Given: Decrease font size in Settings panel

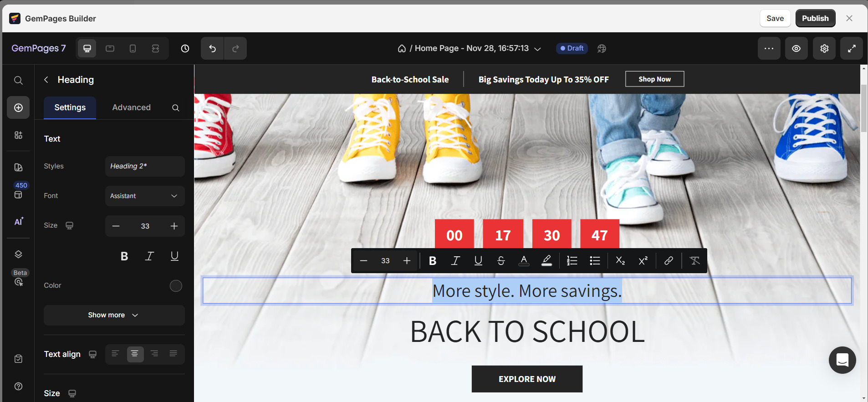Looking at the screenshot, I should pos(116,226).
